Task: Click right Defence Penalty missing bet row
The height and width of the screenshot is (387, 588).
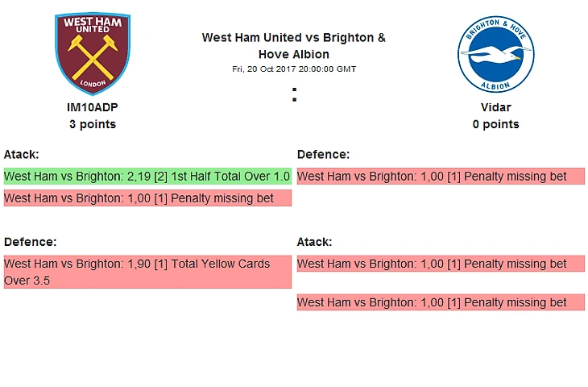Action: 441,177
